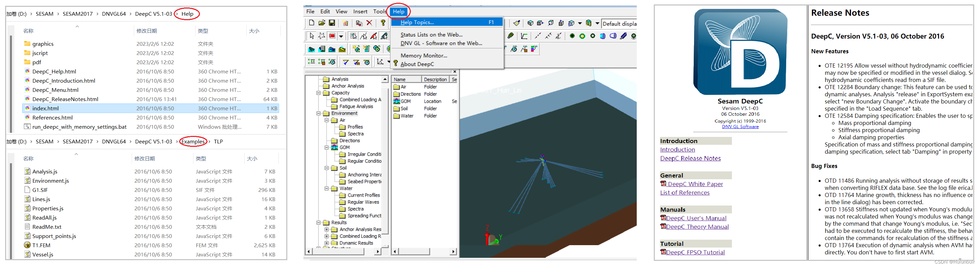Click the tree panel vertical scrollbar up arrow
This screenshot has height=267, width=980.
[385, 79]
